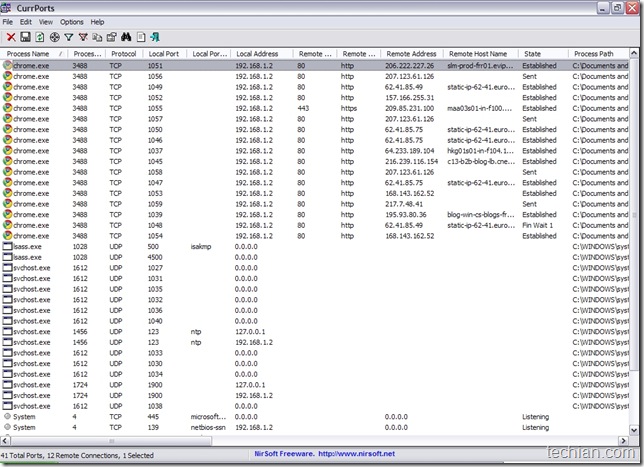This screenshot has height=467, width=644.
Task: Click host name maa03s01-in-f100 cell
Action: point(480,108)
